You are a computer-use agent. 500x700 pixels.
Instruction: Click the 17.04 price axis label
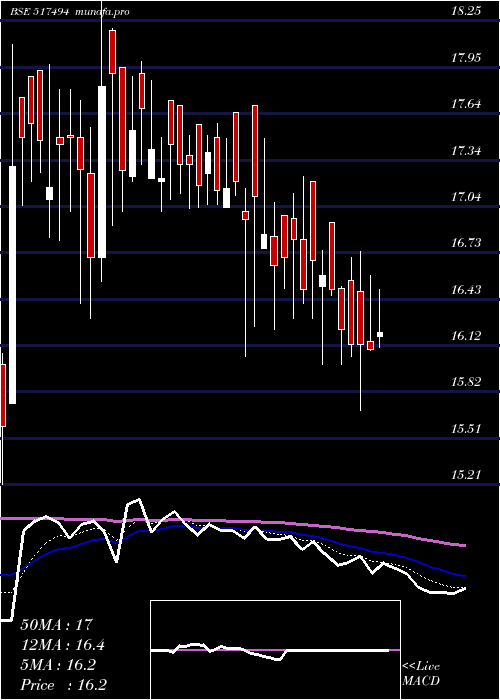click(x=466, y=197)
